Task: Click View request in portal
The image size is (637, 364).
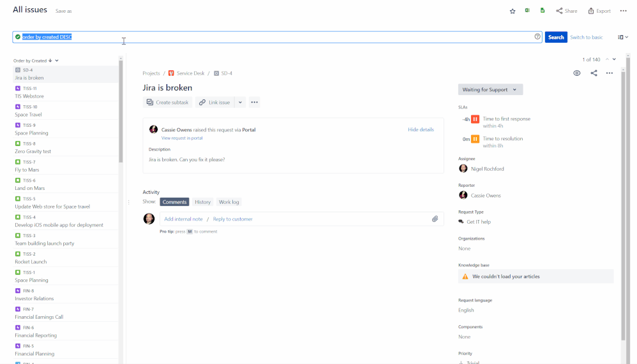Action: (182, 138)
